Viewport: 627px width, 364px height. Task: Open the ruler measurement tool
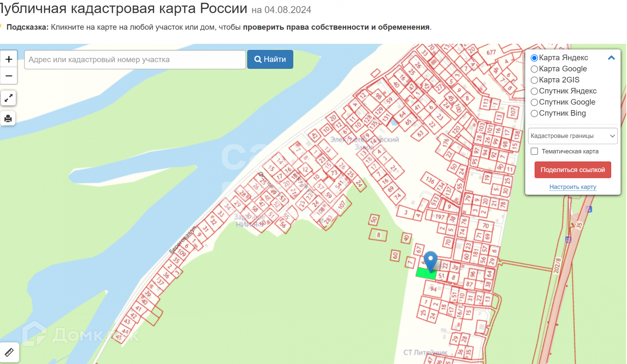pos(9,353)
